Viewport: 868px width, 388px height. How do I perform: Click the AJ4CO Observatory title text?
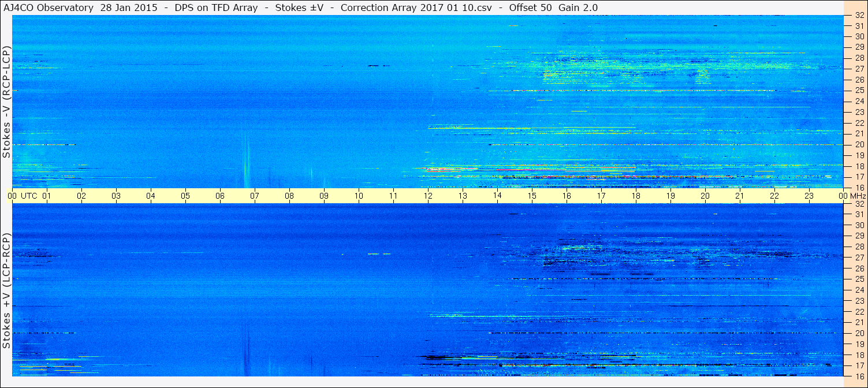[x=49, y=7]
